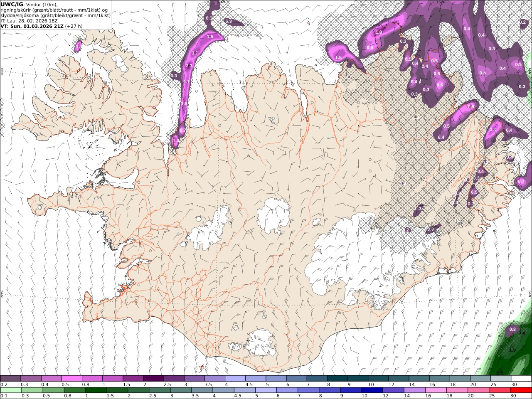The height and width of the screenshot is (399, 532).
Task: Pick the lower legend swatch for 7–8
Action: [308, 390]
